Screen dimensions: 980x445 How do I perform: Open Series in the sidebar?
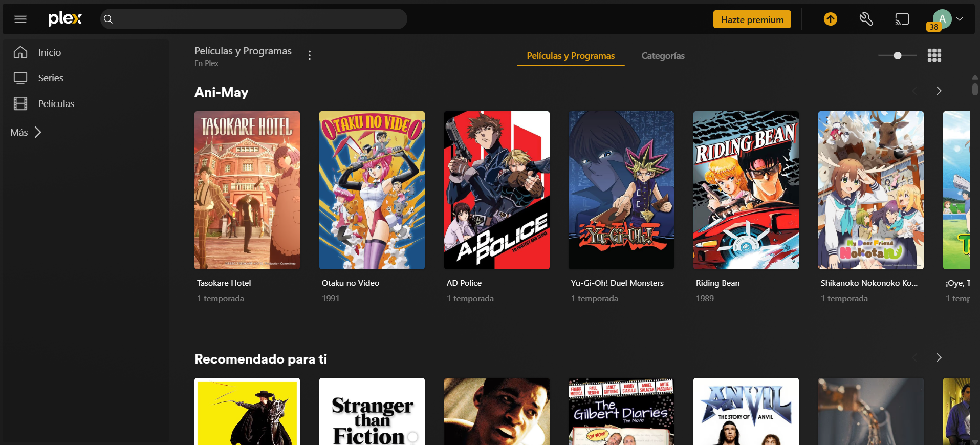coord(51,78)
